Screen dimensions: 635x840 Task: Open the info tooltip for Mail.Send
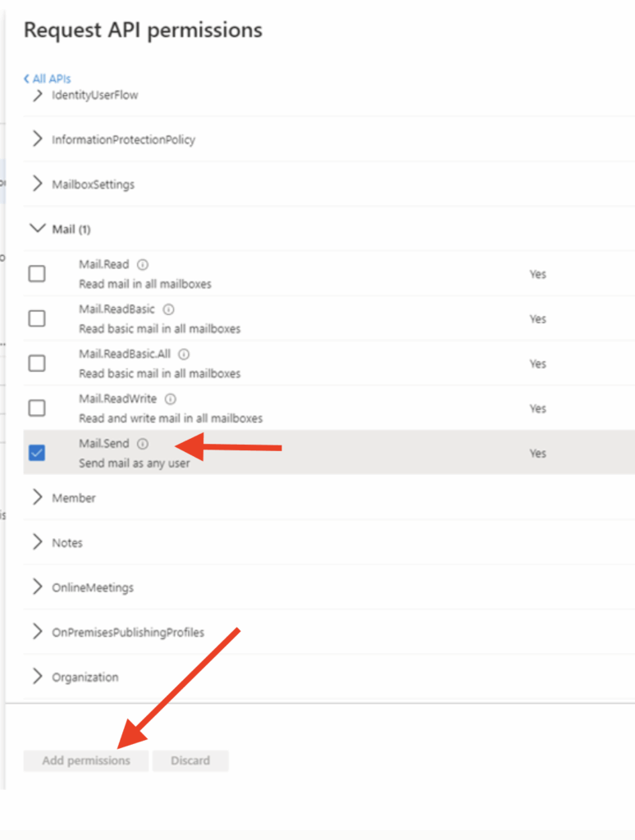click(x=145, y=443)
